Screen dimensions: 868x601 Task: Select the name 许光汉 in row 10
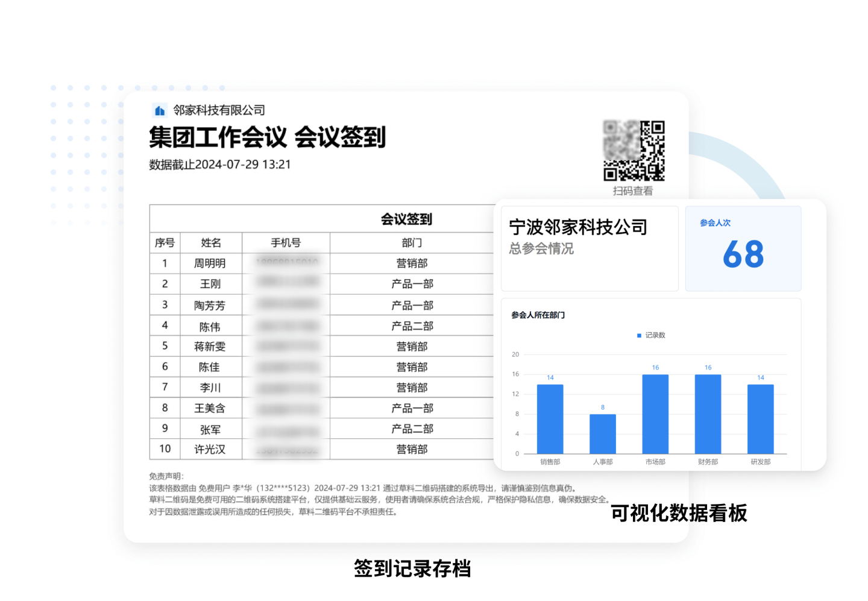[210, 449]
